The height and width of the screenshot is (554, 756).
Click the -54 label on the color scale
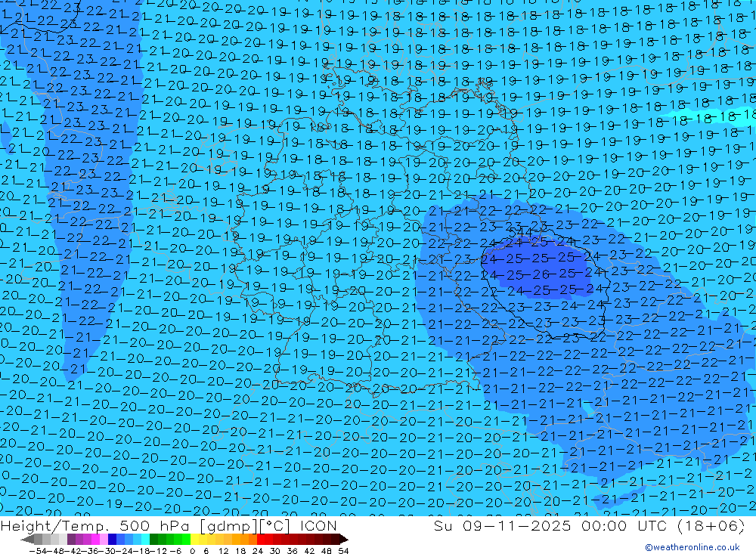(38, 551)
